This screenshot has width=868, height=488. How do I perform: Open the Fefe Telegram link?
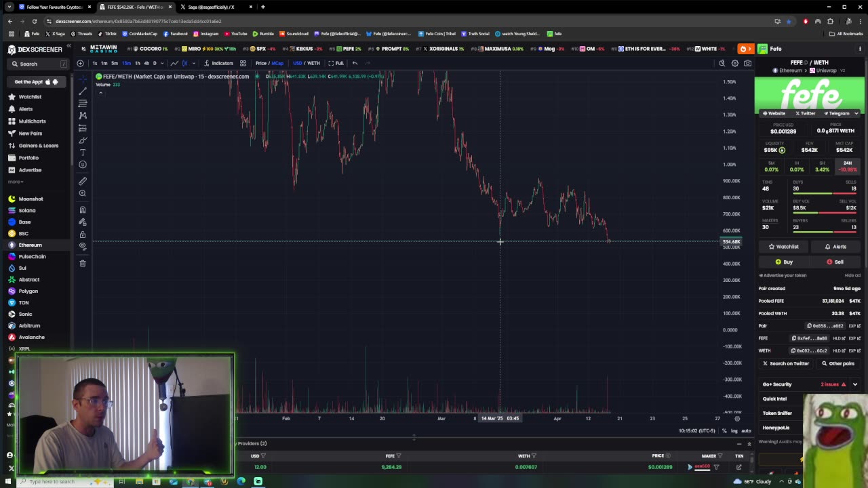837,113
